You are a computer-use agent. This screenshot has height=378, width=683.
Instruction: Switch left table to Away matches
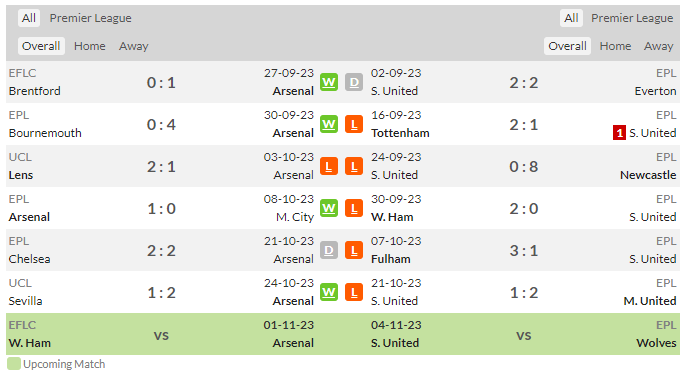[x=134, y=46]
